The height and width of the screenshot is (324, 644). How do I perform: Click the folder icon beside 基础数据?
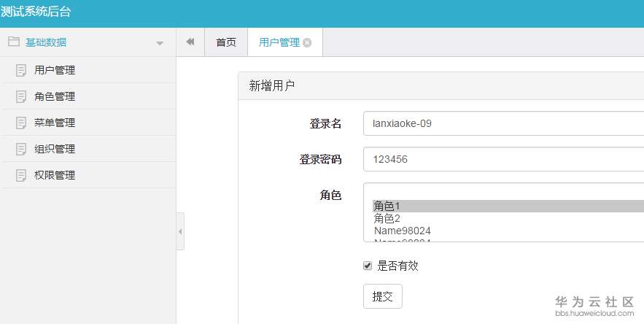coord(14,42)
